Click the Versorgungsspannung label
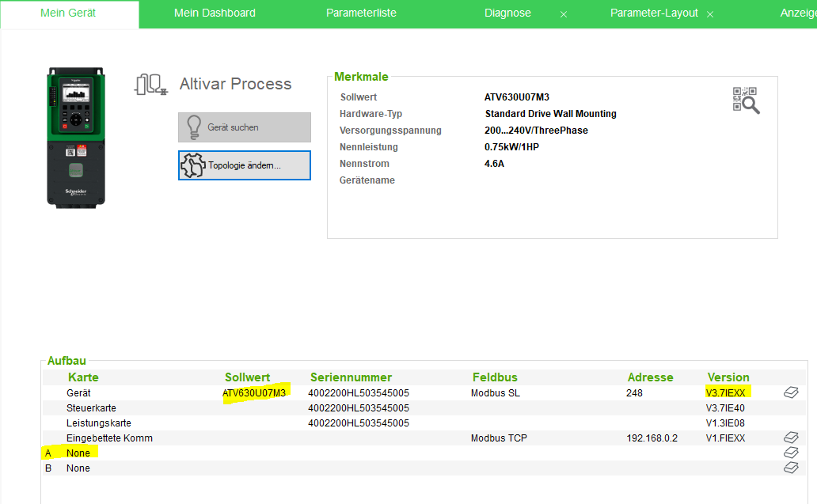 click(x=390, y=131)
